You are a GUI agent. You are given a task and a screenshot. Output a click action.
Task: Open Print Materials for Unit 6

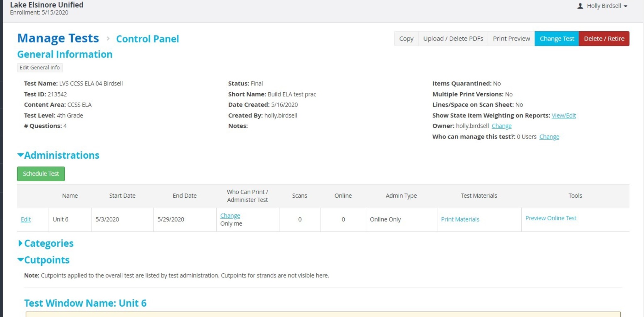(x=460, y=219)
